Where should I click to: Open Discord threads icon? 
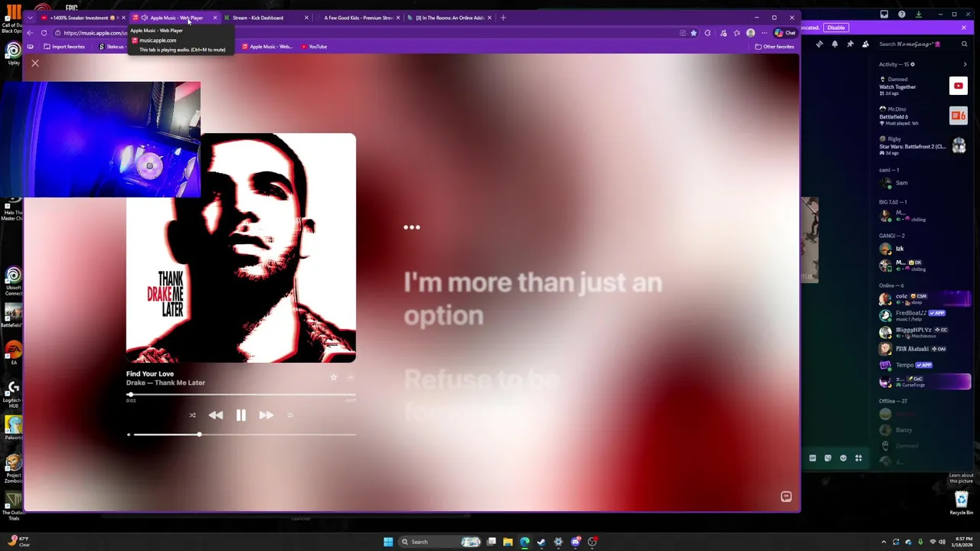819,44
